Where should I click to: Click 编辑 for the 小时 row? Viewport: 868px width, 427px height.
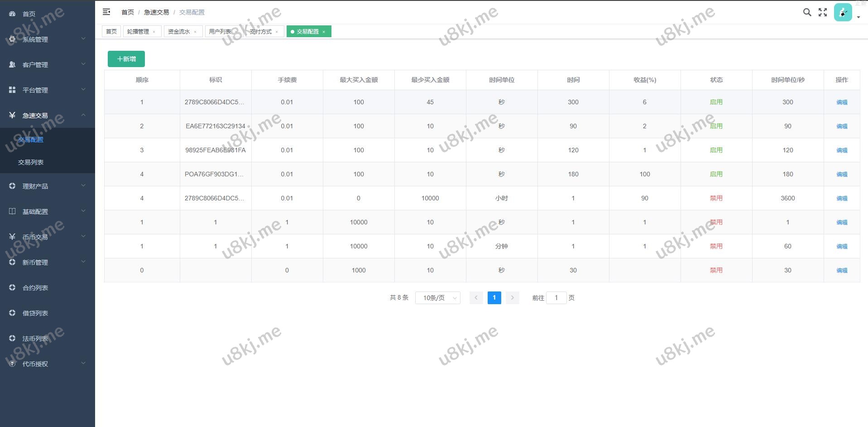(x=842, y=199)
